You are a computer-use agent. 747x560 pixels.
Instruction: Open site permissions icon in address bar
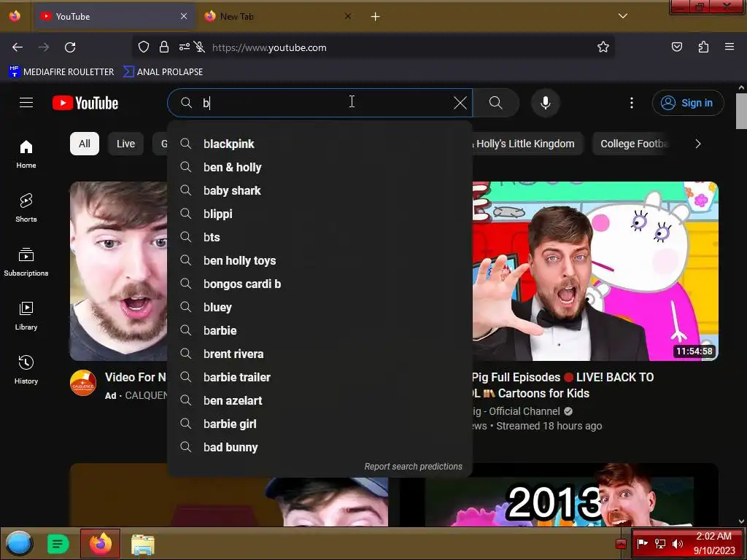click(x=185, y=47)
